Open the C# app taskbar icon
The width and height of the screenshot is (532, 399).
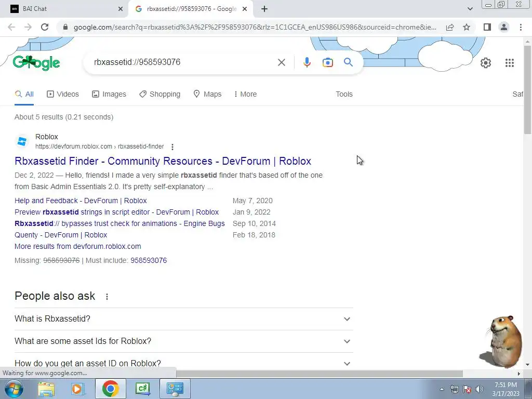pos(142,389)
